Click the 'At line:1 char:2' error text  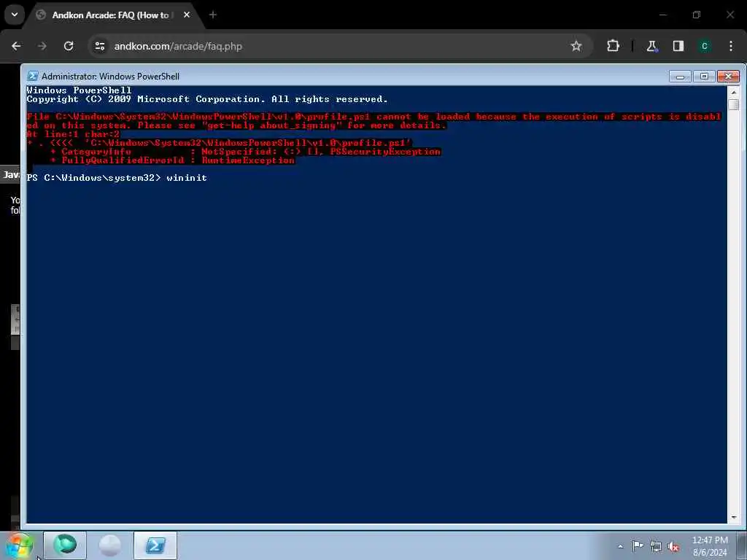pos(73,134)
